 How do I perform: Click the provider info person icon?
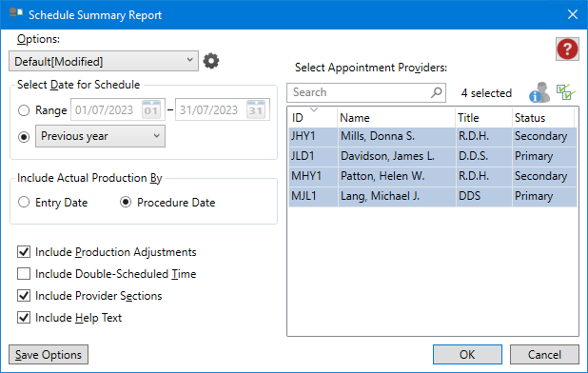[x=539, y=92]
